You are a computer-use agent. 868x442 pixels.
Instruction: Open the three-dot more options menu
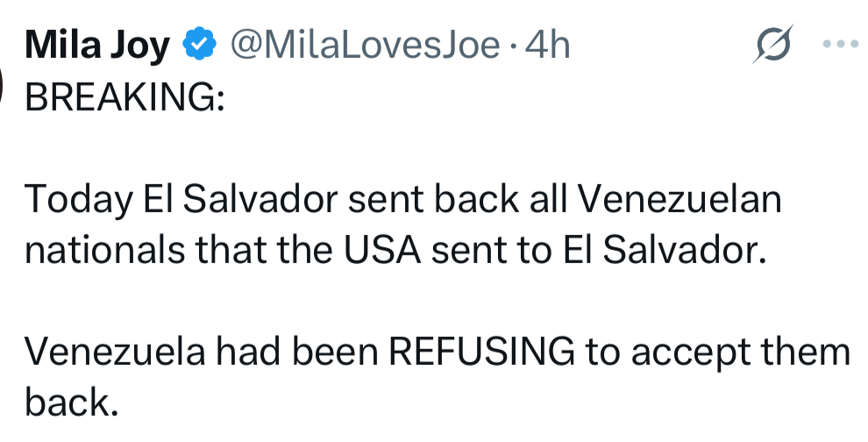point(842,45)
